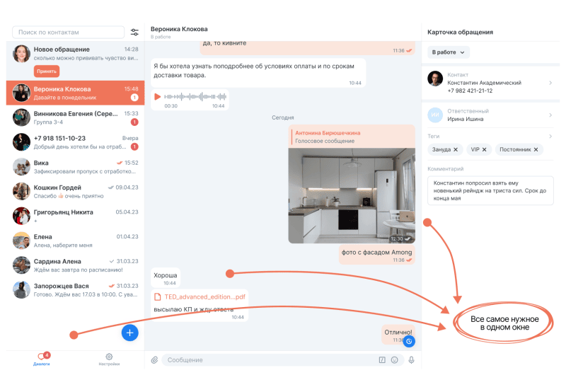The image size is (566, 392).
Task: Open the Григорьянц Никита dialog
Action: pyautogui.click(x=76, y=216)
